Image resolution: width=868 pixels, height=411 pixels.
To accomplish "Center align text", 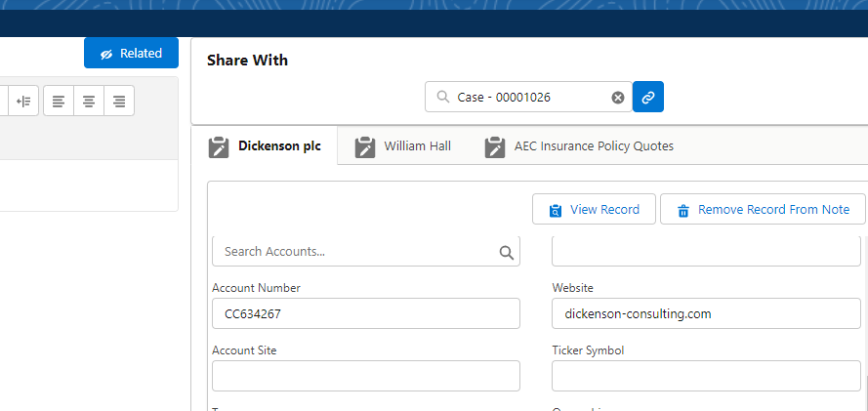I will (89, 101).
